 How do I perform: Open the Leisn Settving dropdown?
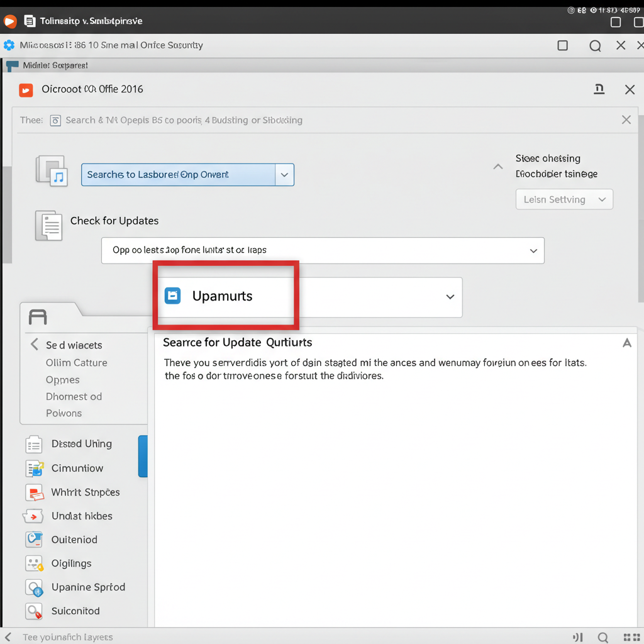coord(564,199)
